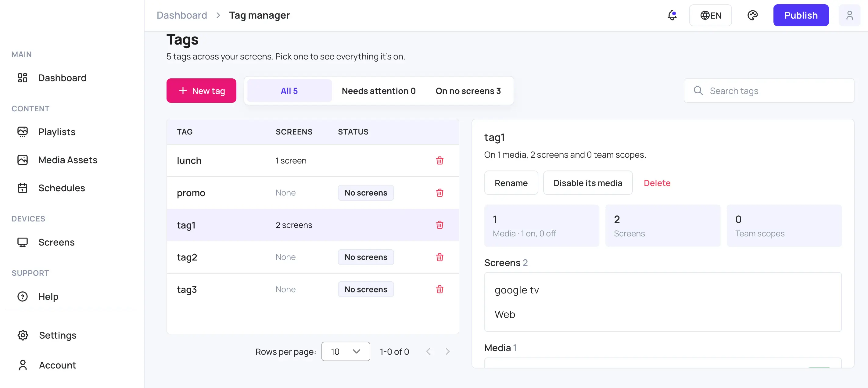Select the tag3 tag name

(x=187, y=289)
